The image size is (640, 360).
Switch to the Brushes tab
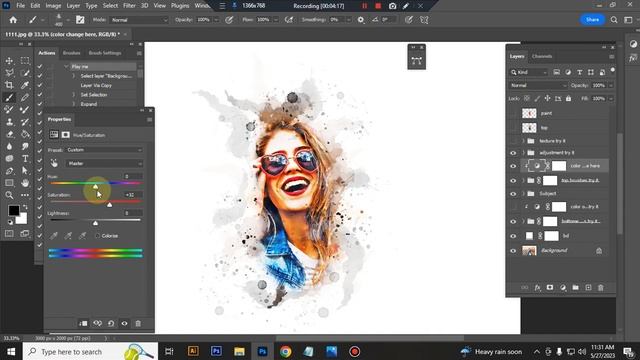(x=71, y=53)
